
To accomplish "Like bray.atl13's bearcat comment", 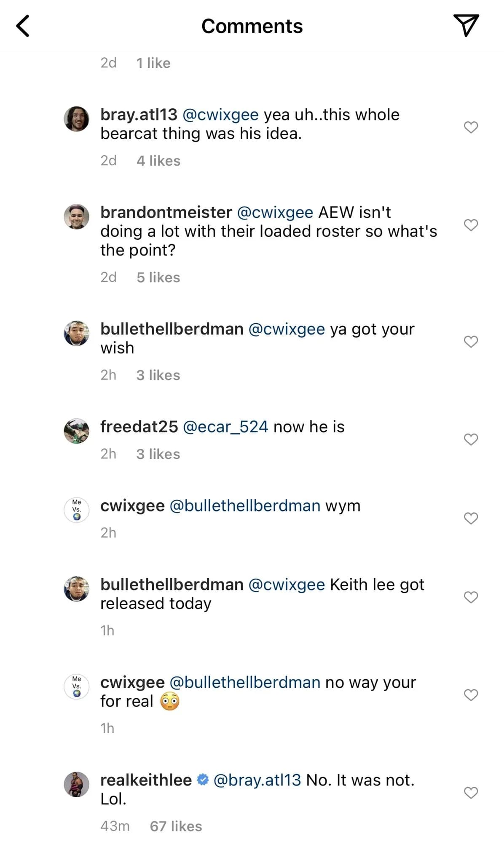I will click(x=471, y=127).
